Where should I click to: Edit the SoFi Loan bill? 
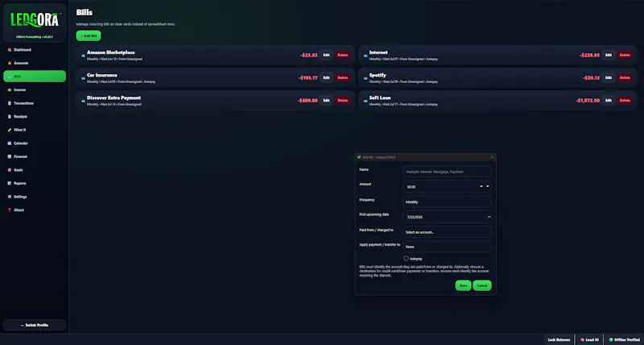tap(609, 100)
